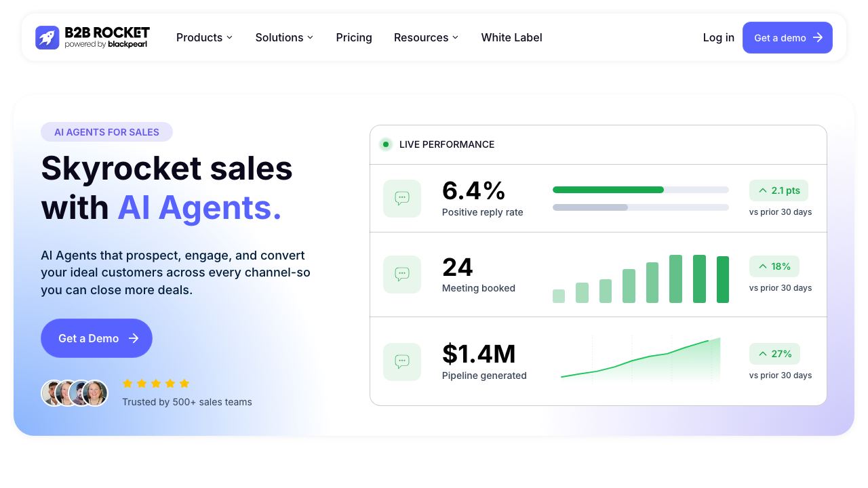Click the five-star rating icons
868x488 pixels.
pyautogui.click(x=156, y=384)
